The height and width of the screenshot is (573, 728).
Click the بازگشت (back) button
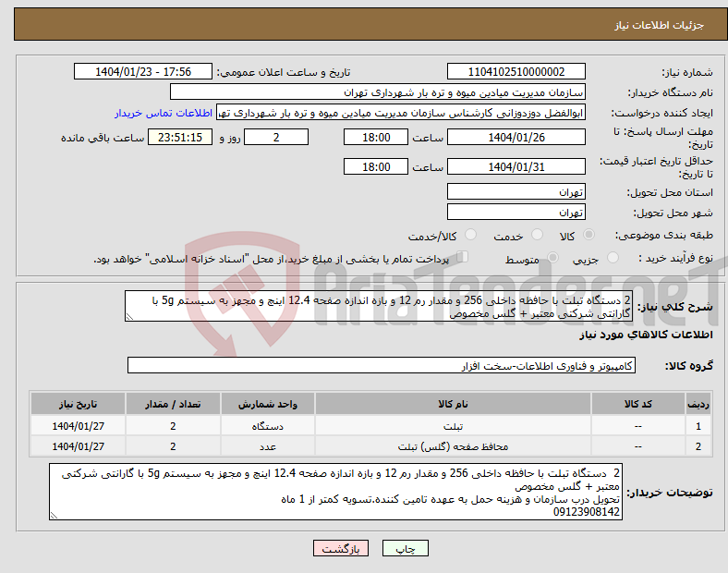click(x=341, y=548)
